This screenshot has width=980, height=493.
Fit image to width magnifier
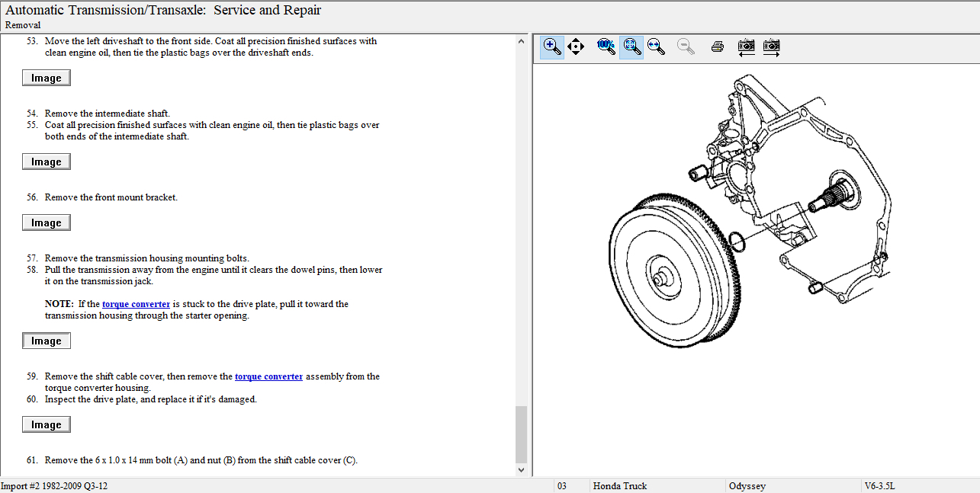click(656, 47)
